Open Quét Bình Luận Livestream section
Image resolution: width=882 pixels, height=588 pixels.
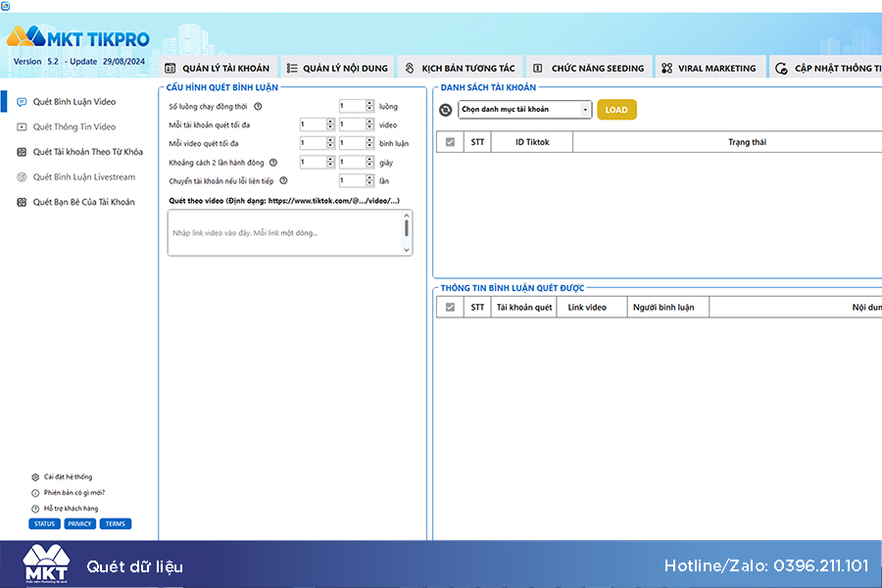(x=84, y=177)
